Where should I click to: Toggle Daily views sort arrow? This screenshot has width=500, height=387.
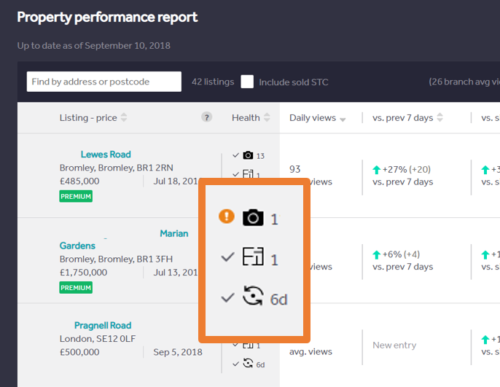pos(343,119)
